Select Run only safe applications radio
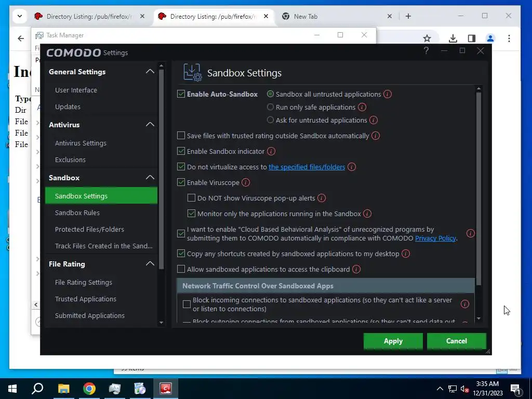This screenshot has height=399, width=532. coord(270,107)
